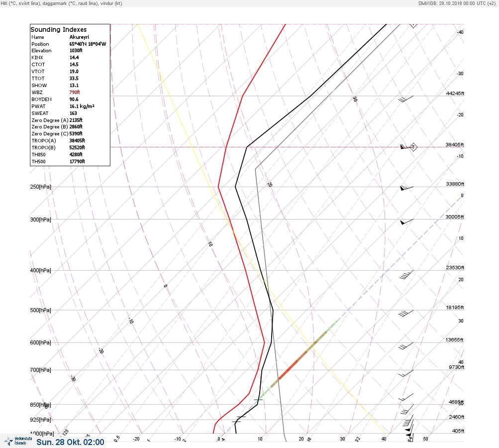Click the red WBZ value '790ft'
The image size is (499, 448).
[75, 93]
